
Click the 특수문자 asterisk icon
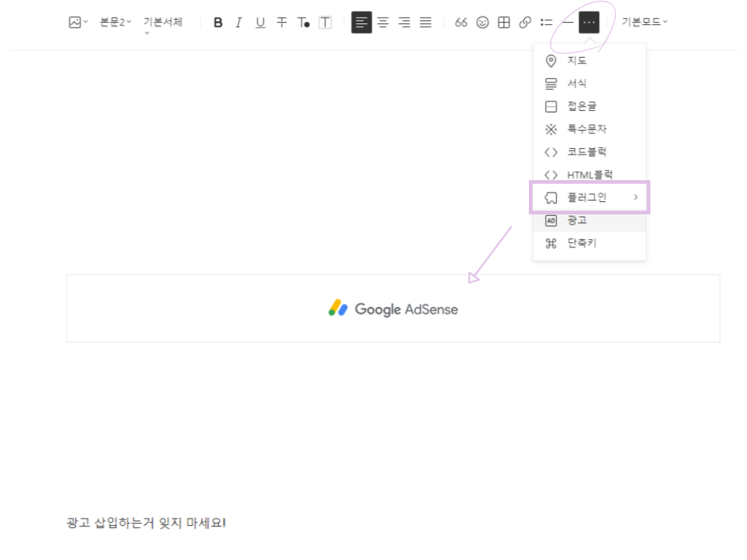(x=551, y=129)
